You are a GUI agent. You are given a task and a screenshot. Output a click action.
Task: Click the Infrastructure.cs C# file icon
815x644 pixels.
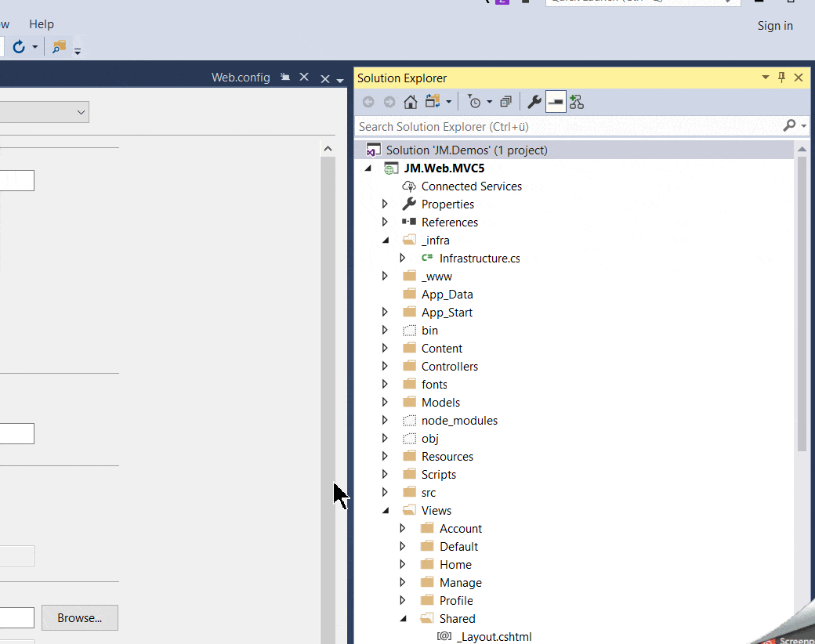point(427,257)
